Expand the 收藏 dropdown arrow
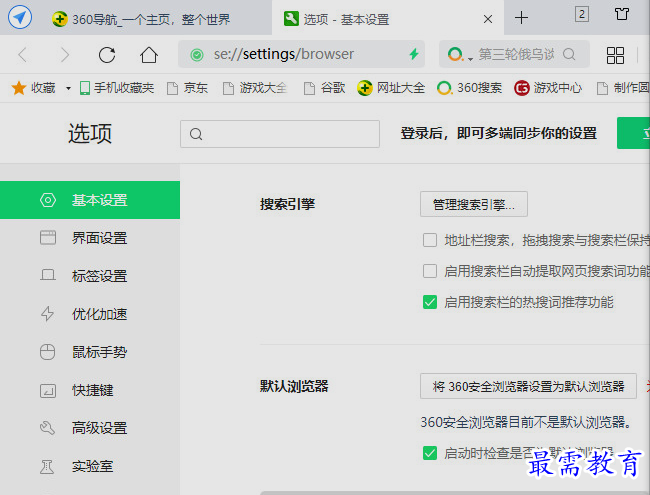 (x=68, y=88)
